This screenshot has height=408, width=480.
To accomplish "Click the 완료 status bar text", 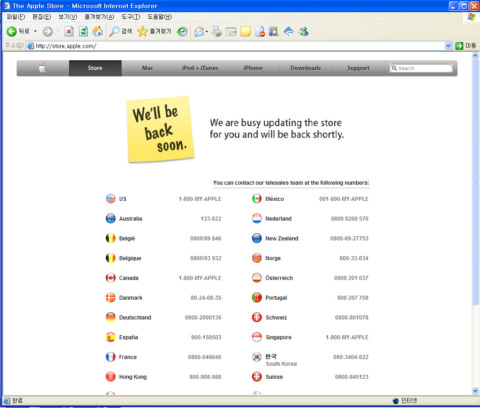I will [17, 401].
